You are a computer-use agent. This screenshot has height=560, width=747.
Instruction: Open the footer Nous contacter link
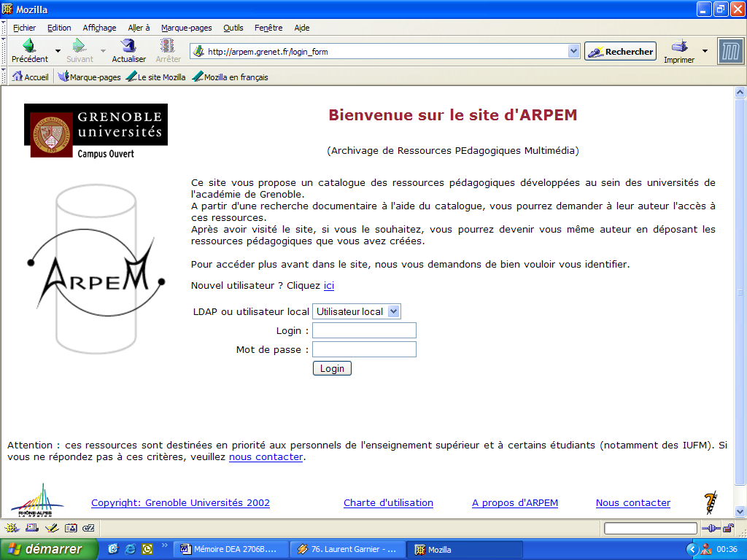click(x=632, y=503)
